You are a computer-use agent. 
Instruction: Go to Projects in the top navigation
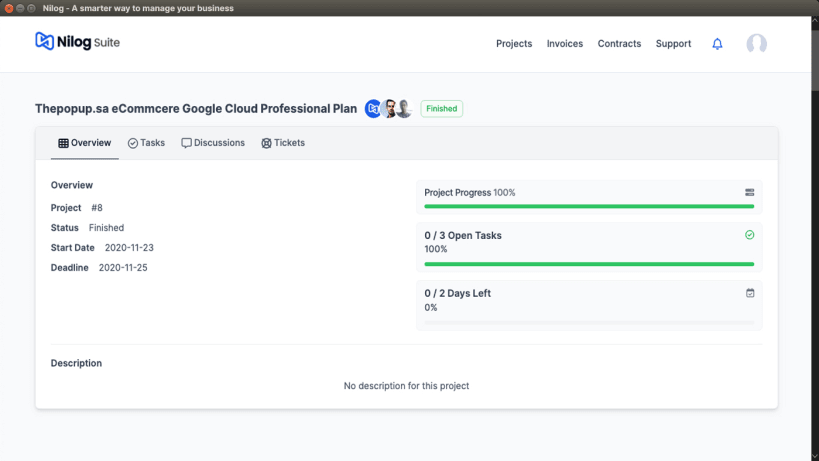(x=514, y=44)
